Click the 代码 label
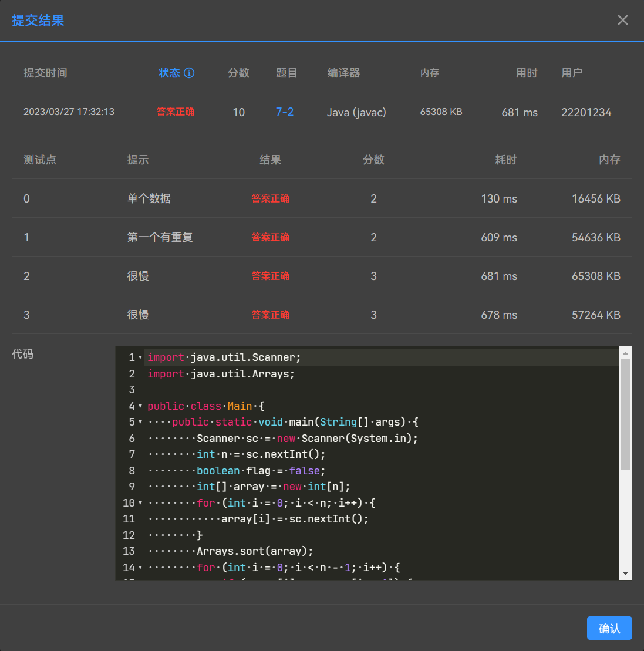The width and height of the screenshot is (644, 651). point(22,354)
